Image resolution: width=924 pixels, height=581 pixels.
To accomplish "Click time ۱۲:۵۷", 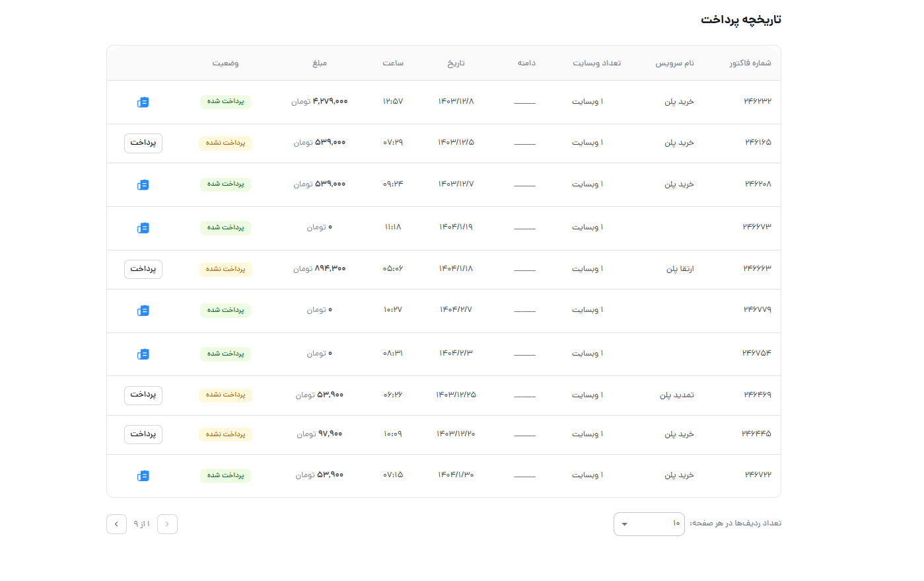I will click(393, 101).
